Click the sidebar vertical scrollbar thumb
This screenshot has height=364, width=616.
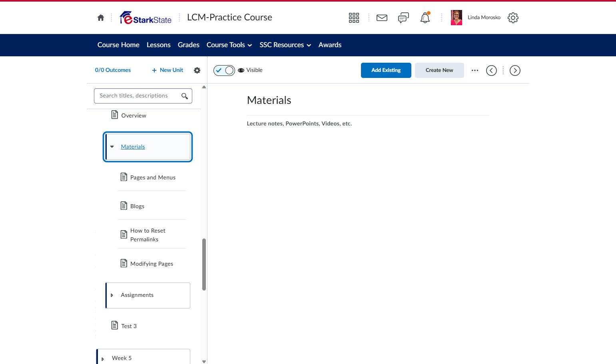pos(204,265)
